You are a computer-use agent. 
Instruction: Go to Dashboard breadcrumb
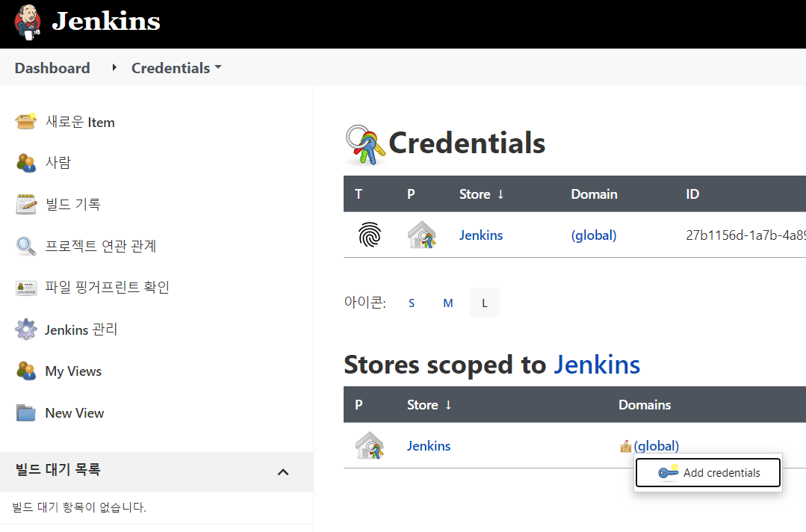click(52, 68)
